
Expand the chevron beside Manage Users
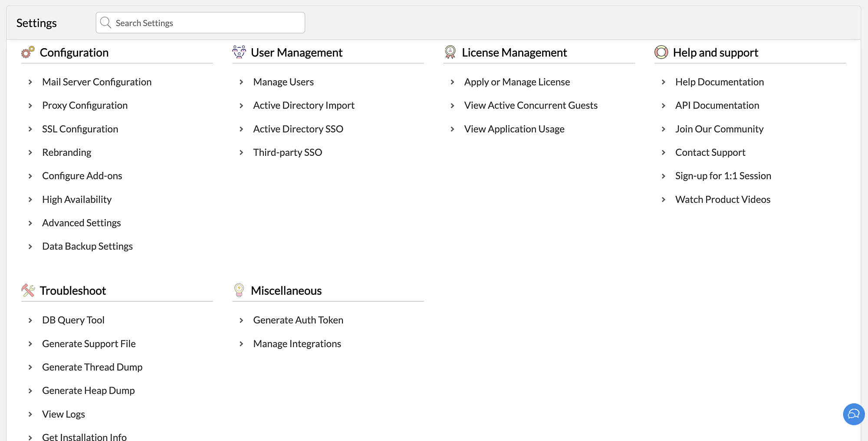(x=241, y=82)
